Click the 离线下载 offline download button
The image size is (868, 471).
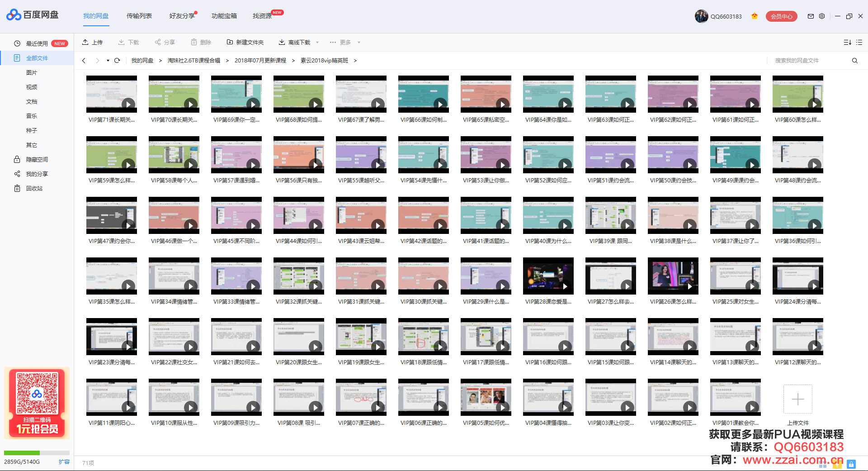[x=294, y=42]
